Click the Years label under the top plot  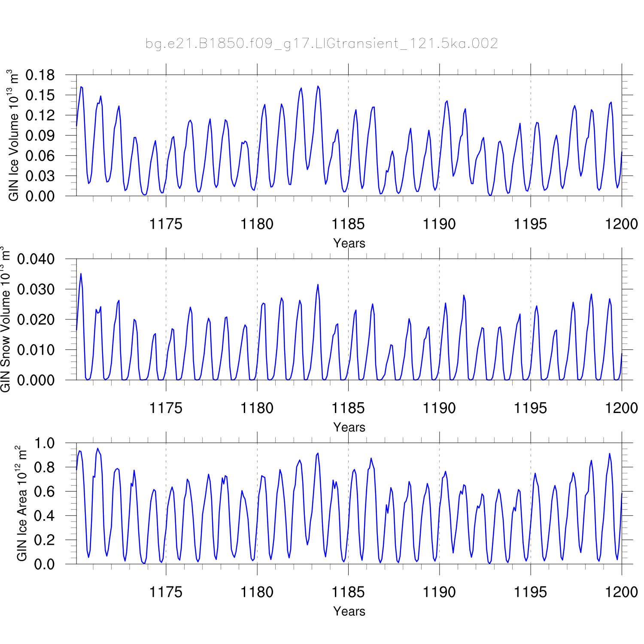[x=349, y=243]
